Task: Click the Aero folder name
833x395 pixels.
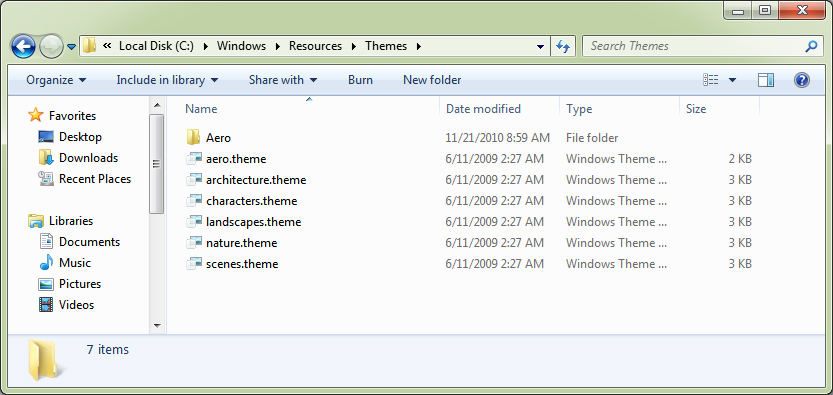Action: (218, 138)
